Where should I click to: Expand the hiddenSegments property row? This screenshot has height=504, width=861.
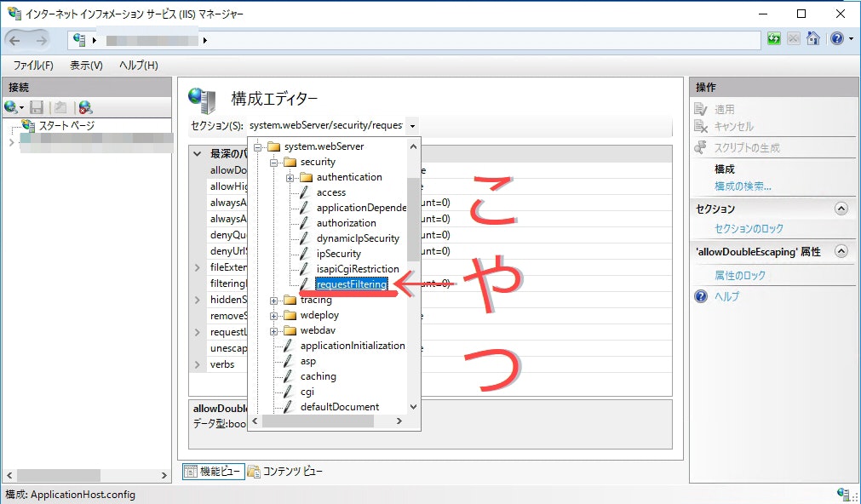197,300
